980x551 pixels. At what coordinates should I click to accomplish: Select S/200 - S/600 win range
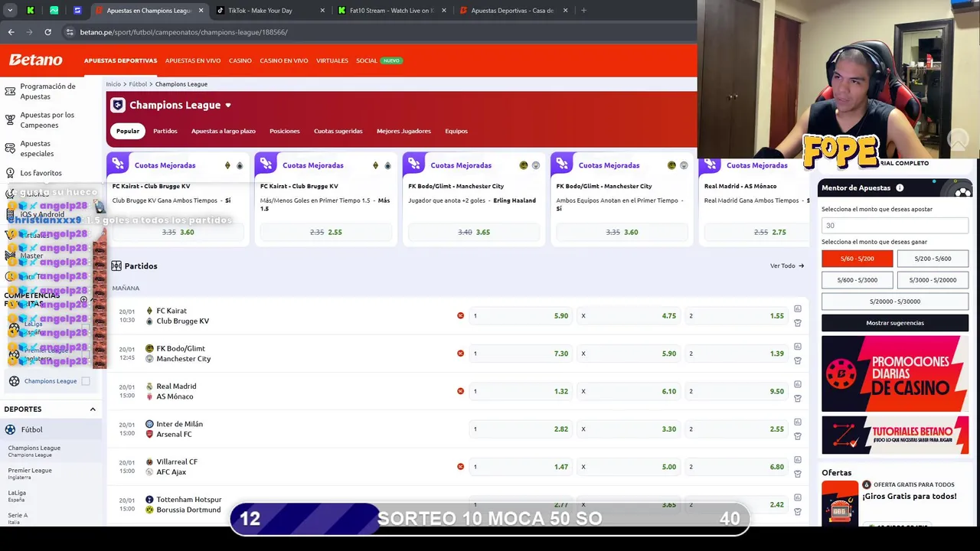pyautogui.click(x=933, y=259)
